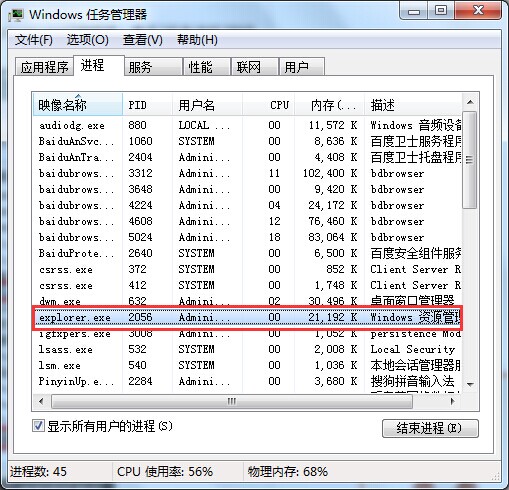Open the 性能 tab
This screenshot has width=509, height=490.
pos(207,67)
